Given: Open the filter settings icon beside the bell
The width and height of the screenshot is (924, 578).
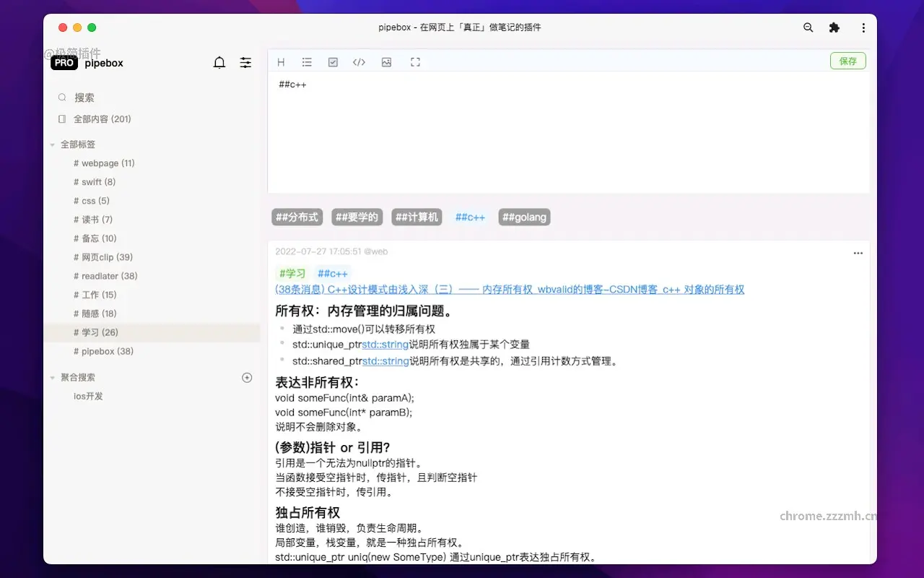Looking at the screenshot, I should click(245, 62).
